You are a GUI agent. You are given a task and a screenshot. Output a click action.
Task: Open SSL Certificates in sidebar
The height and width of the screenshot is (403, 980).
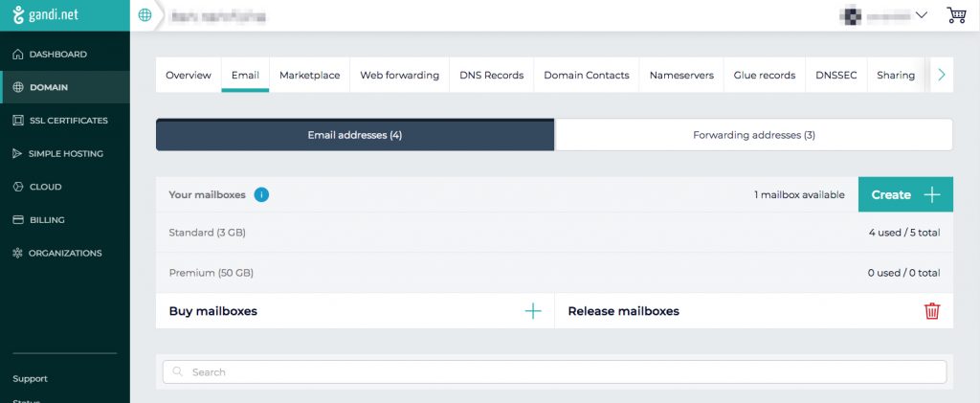(67, 121)
